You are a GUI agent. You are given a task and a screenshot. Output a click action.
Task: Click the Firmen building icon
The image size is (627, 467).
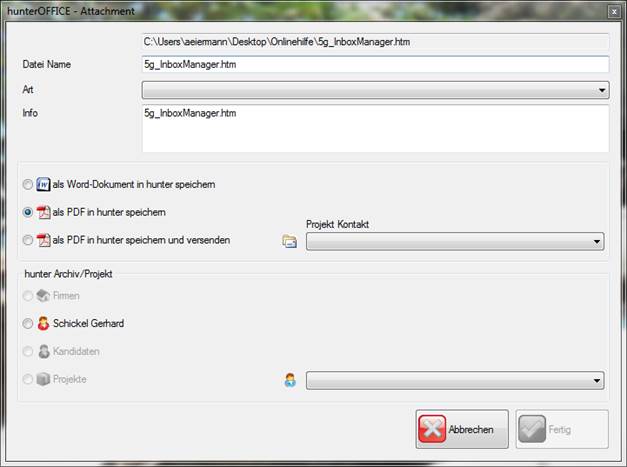tap(43, 296)
